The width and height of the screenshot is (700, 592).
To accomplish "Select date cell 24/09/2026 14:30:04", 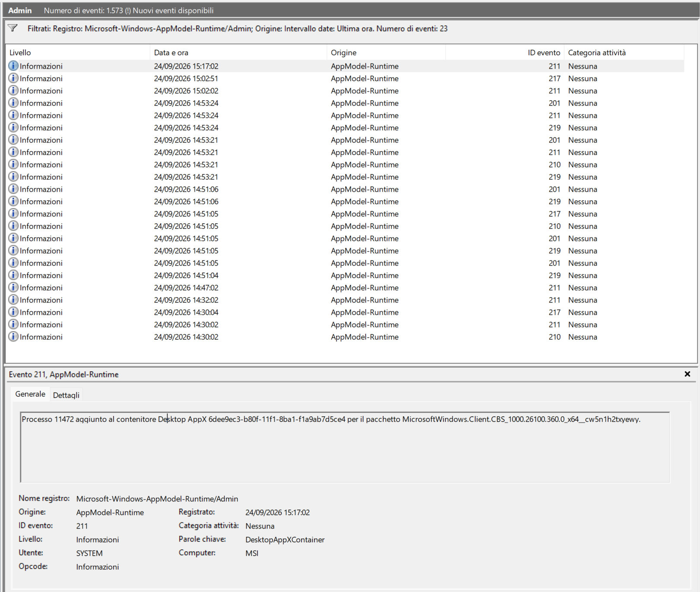I will 186,312.
